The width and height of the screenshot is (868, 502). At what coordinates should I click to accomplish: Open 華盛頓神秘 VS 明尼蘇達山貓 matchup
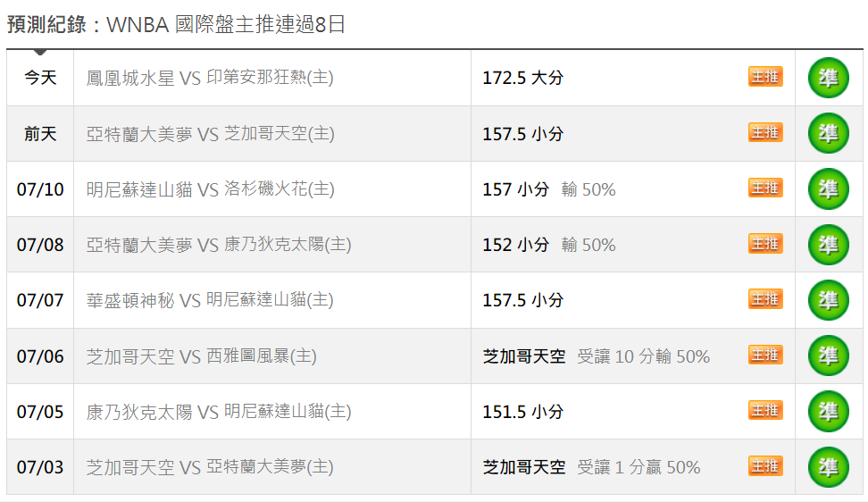(x=210, y=300)
